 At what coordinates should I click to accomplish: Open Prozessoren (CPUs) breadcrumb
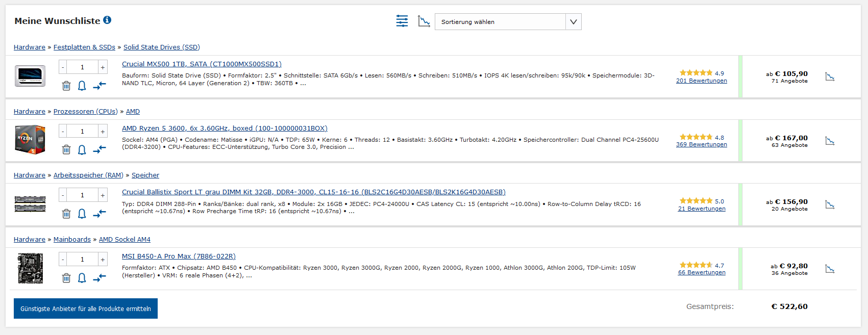tap(86, 112)
